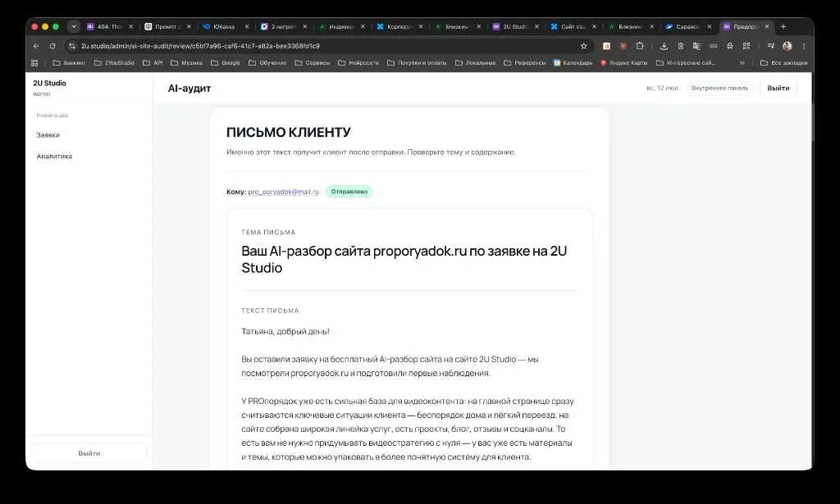Open the Календарь bookmark
840x504 pixels.
(x=573, y=62)
